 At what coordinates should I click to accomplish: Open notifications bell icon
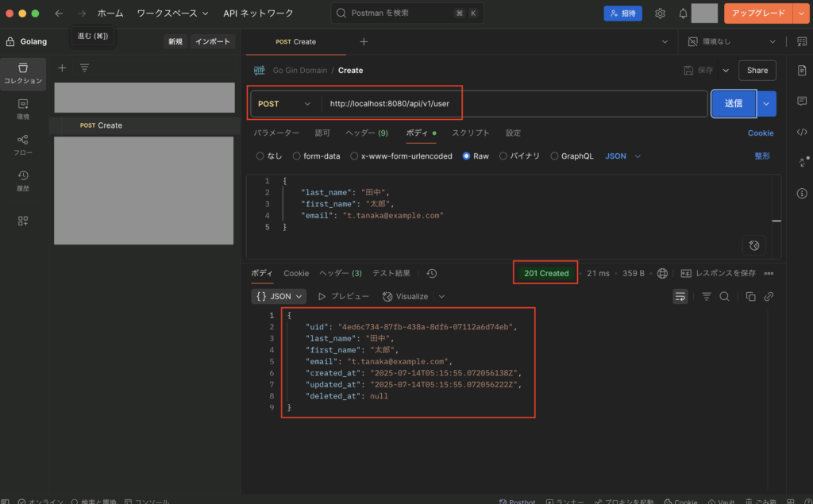[683, 13]
